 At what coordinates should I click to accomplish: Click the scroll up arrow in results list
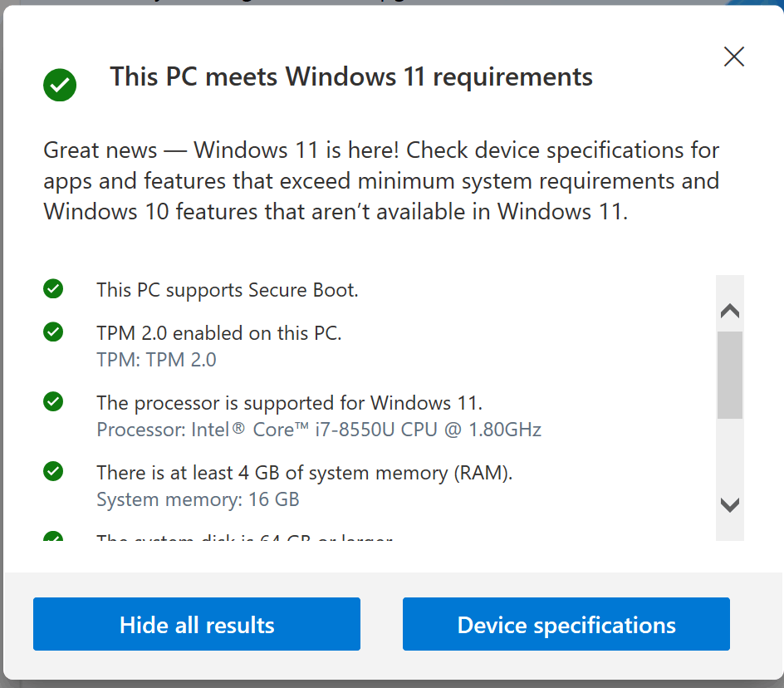(730, 311)
